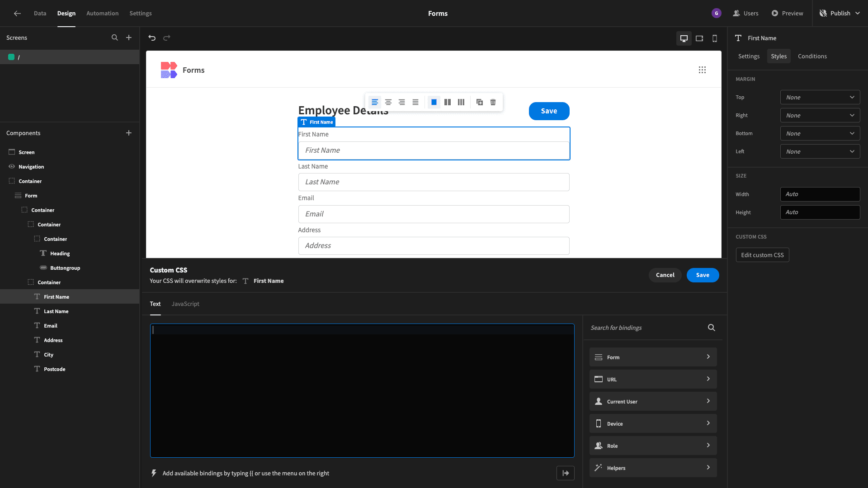
Task: Open the app grid menu icon
Action: click(702, 70)
